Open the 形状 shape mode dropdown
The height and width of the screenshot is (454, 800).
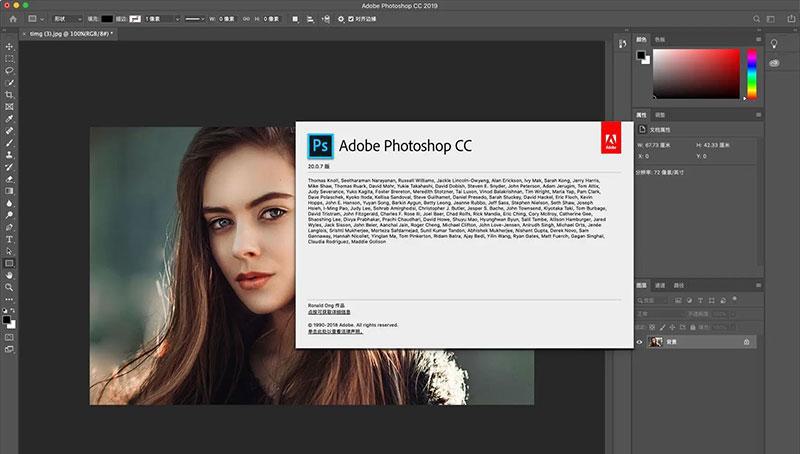pyautogui.click(x=68, y=18)
